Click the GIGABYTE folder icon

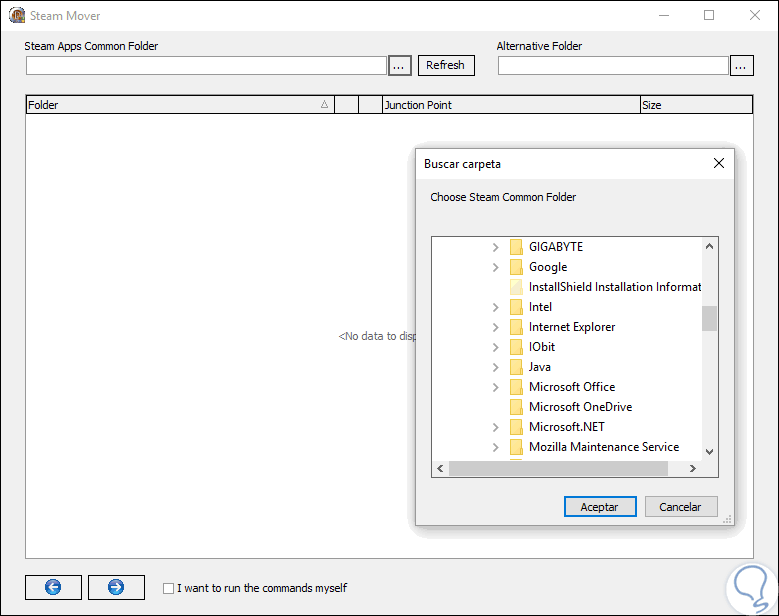click(x=516, y=247)
